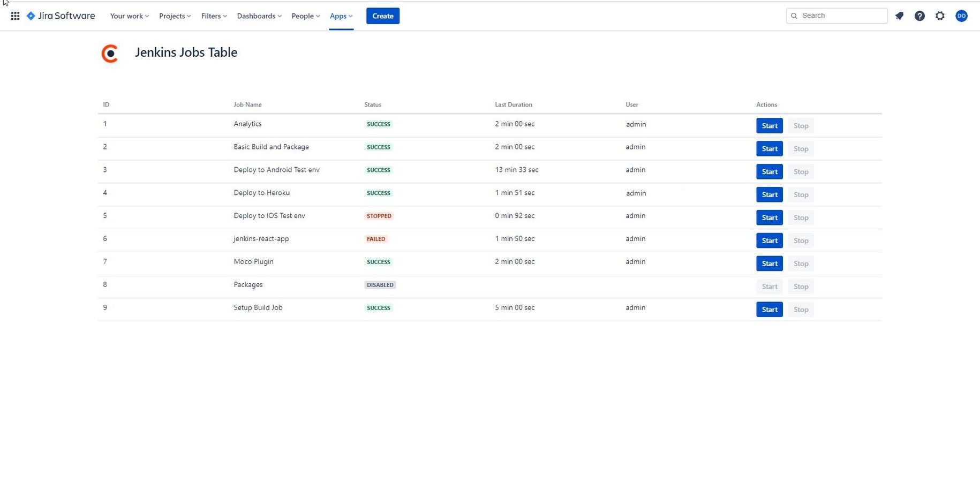Click the Create button
The width and height of the screenshot is (980, 482).
pos(383,16)
